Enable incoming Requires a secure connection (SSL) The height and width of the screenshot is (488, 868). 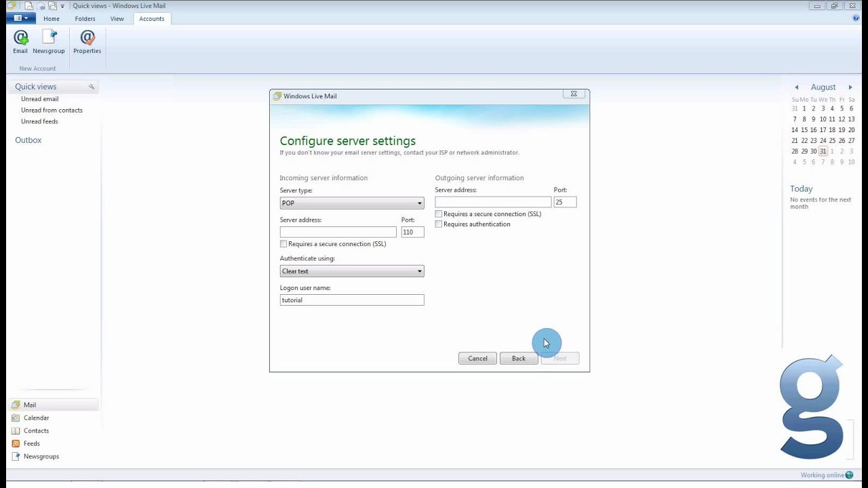[283, 244]
